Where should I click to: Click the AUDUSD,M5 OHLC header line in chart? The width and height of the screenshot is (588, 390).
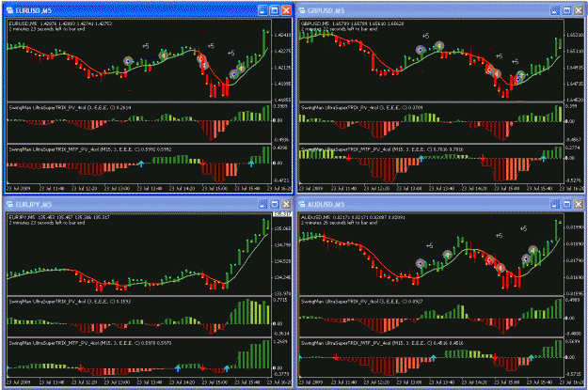353,217
